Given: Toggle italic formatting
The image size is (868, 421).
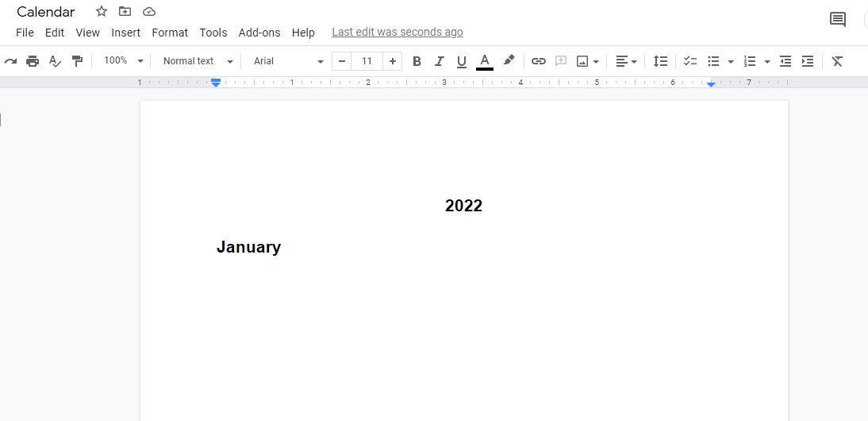Looking at the screenshot, I should (x=440, y=61).
